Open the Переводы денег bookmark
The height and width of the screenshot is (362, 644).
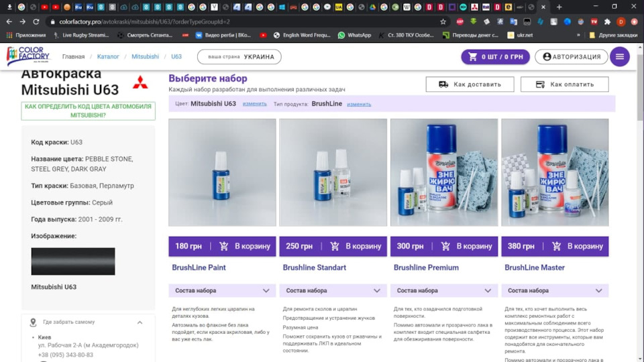point(471,36)
